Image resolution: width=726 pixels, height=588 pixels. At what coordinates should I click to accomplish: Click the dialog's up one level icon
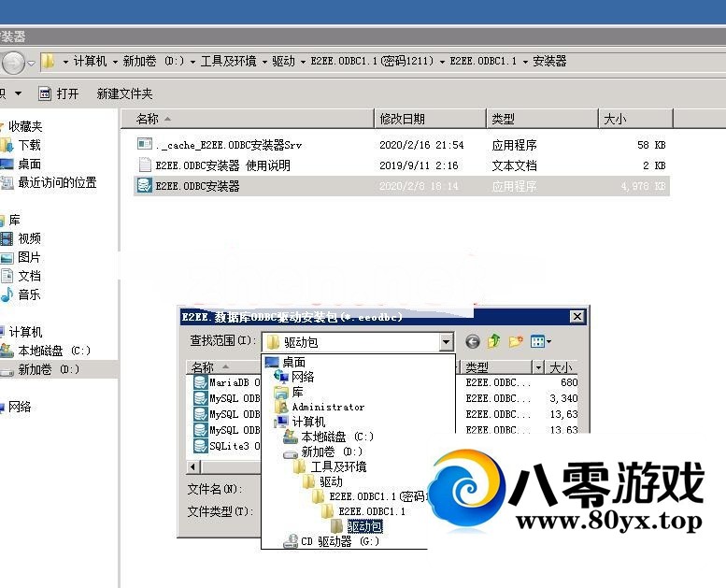(494, 341)
